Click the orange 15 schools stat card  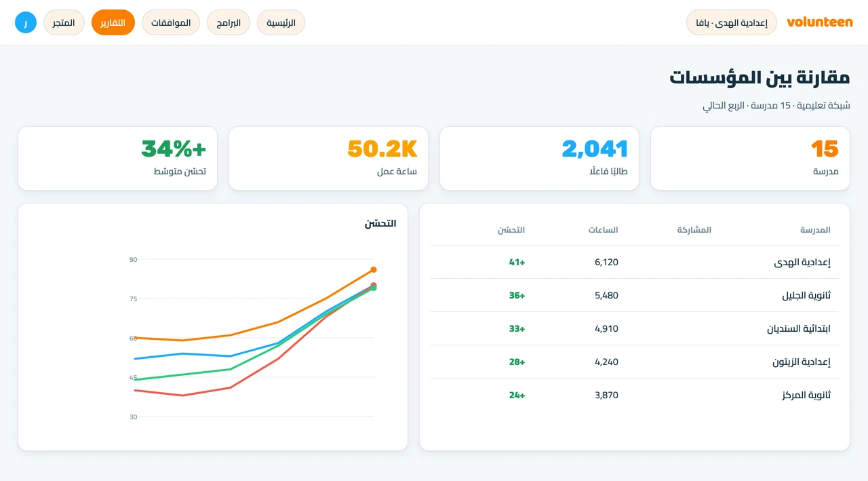pyautogui.click(x=750, y=158)
